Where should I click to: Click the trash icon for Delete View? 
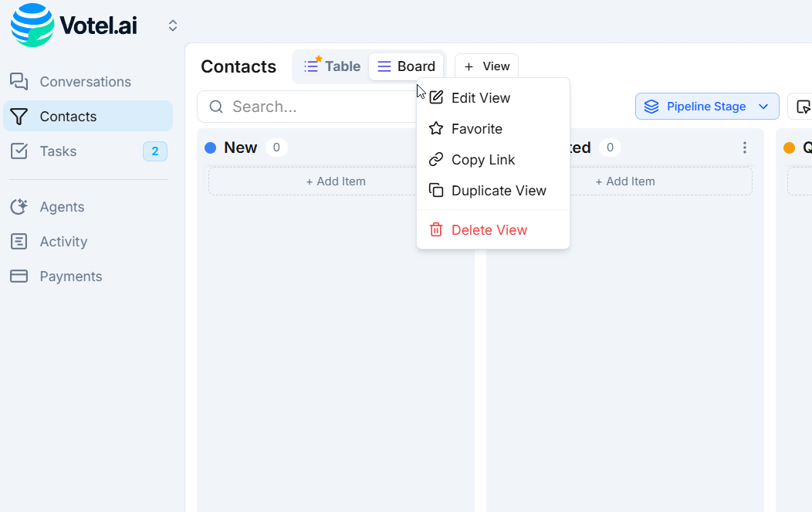[x=436, y=230]
